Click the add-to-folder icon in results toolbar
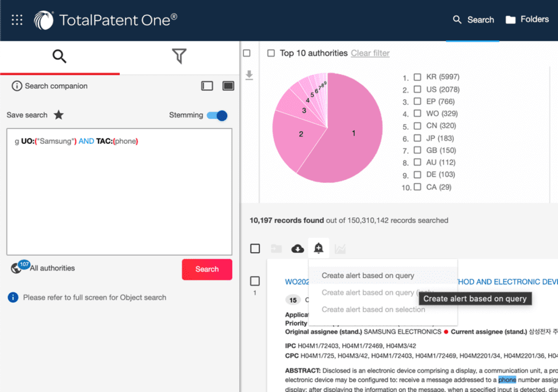The height and width of the screenshot is (392, 558). [276, 249]
